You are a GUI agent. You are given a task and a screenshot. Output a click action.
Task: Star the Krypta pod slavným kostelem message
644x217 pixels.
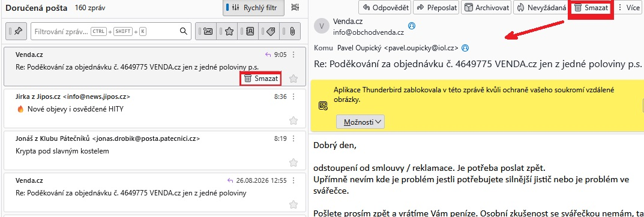click(293, 162)
